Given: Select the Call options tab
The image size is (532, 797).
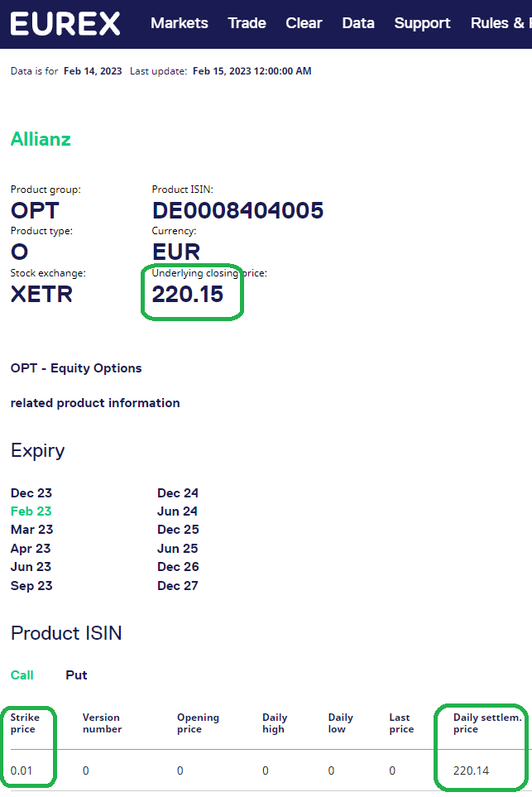Looking at the screenshot, I should 22,675.
